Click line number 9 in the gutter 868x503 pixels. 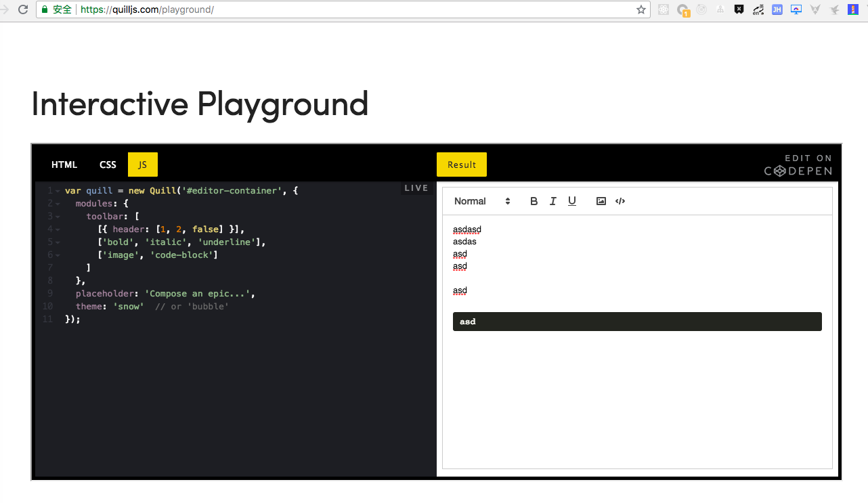50,294
